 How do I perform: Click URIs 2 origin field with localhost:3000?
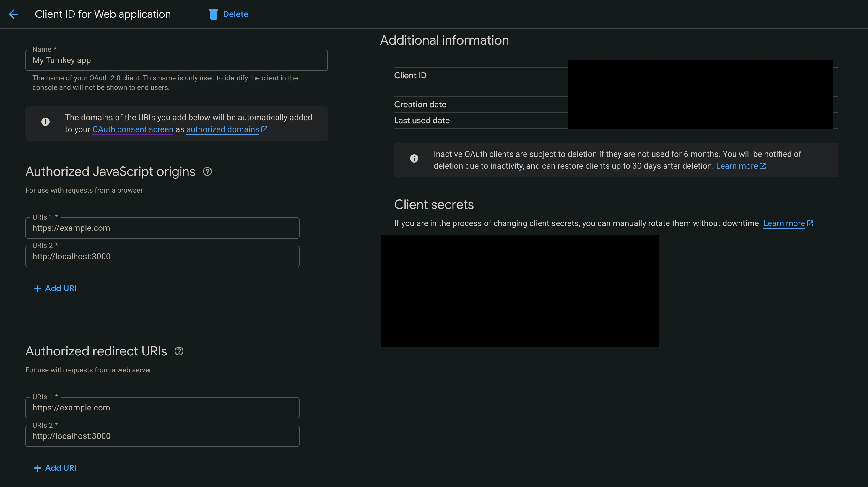click(162, 256)
